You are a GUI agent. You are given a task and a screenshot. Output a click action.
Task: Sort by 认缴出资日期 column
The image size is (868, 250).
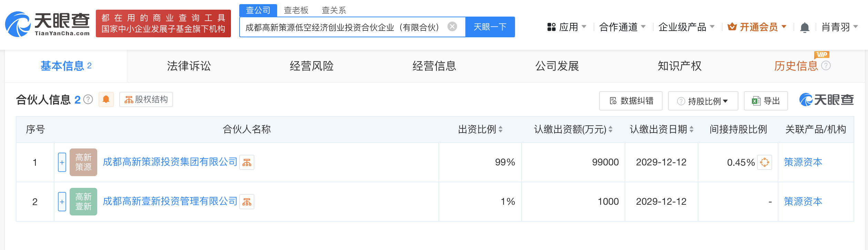point(691,129)
